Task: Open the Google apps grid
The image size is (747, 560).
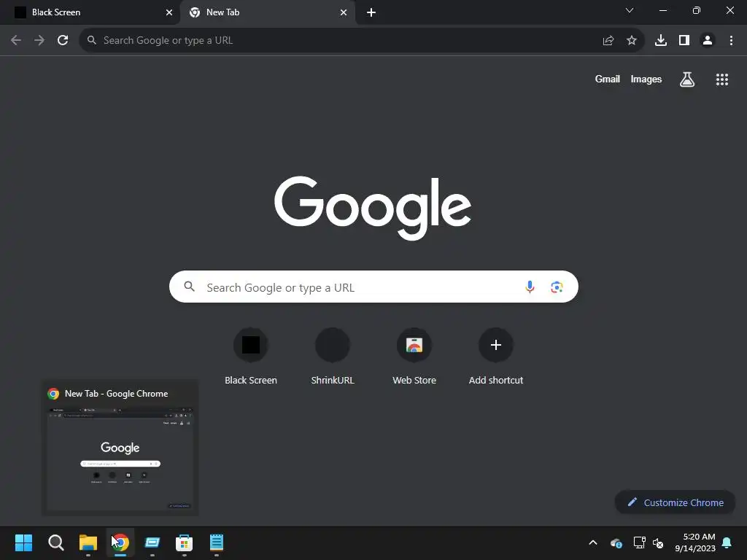Action: (722, 79)
